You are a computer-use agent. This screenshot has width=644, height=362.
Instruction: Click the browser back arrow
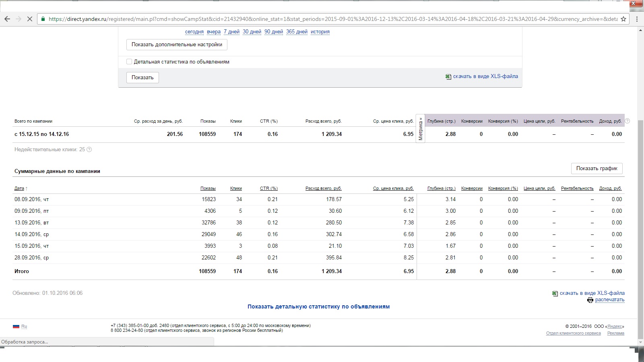(7, 19)
